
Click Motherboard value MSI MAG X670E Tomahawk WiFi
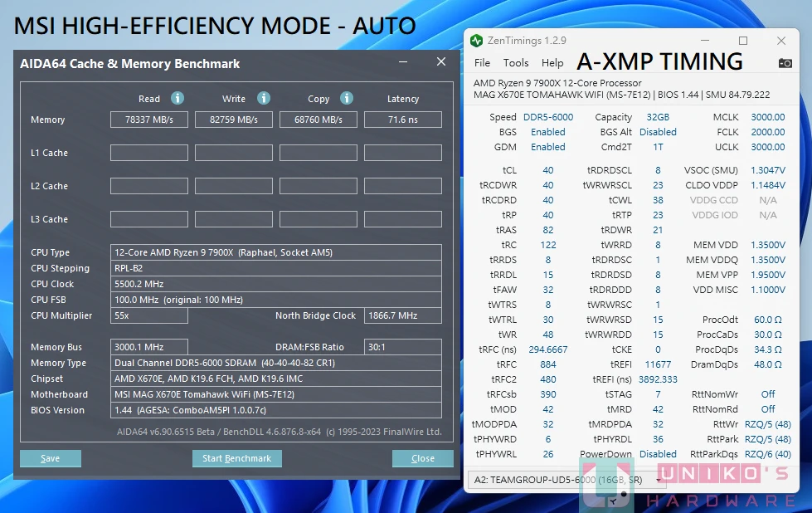[276, 394]
